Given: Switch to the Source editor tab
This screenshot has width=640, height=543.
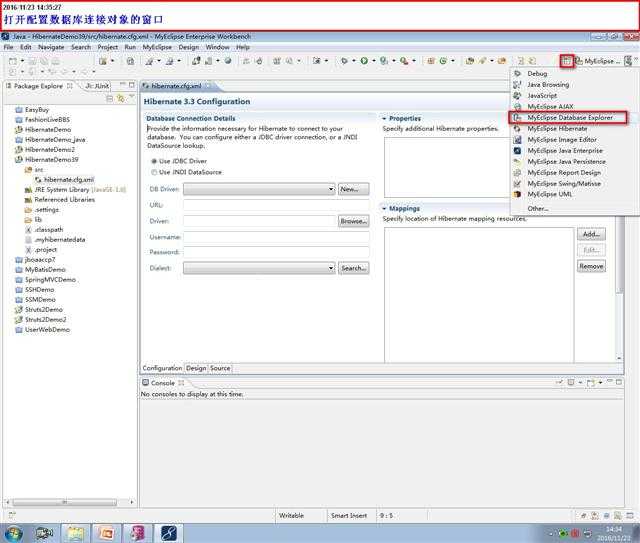Looking at the screenshot, I should [220, 368].
